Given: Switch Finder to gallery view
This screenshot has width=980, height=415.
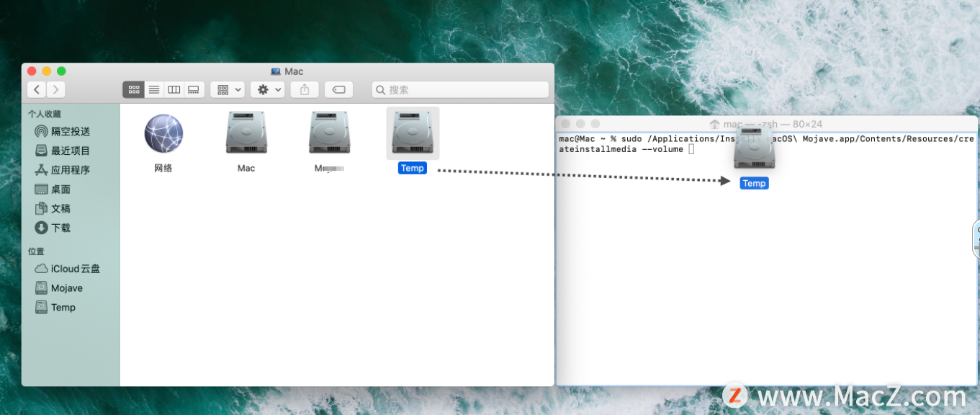Looking at the screenshot, I should click(193, 89).
